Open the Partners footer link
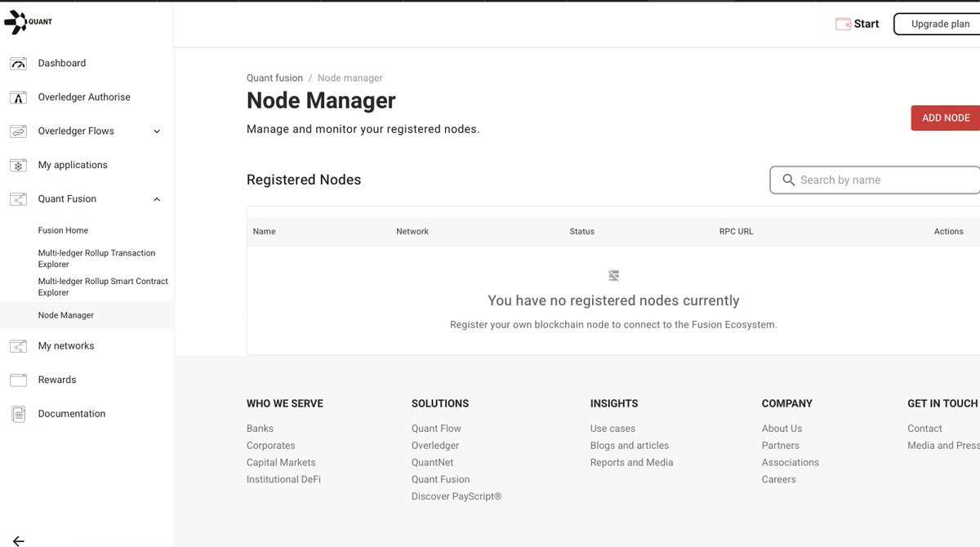Viewport: 980px width, 547px height. tap(781, 446)
